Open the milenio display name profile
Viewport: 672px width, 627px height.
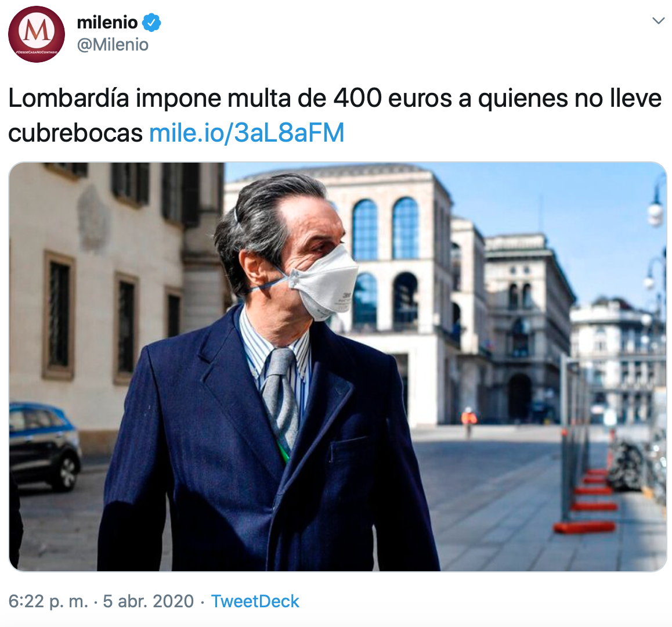coord(107,22)
